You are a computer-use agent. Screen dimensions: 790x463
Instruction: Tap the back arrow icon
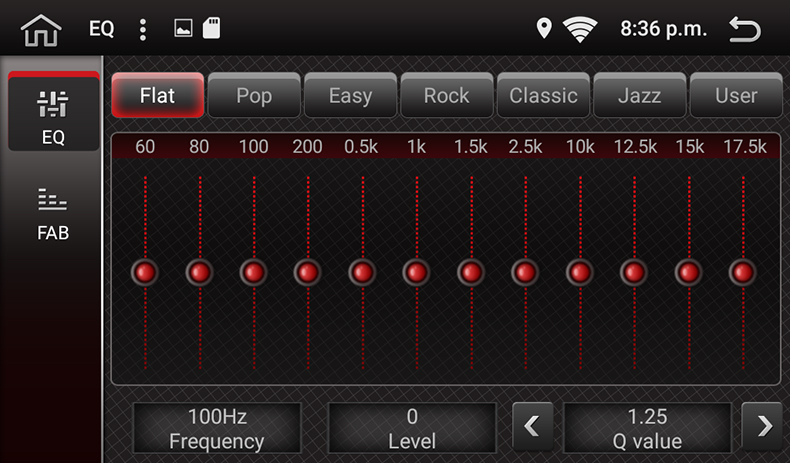[745, 29]
